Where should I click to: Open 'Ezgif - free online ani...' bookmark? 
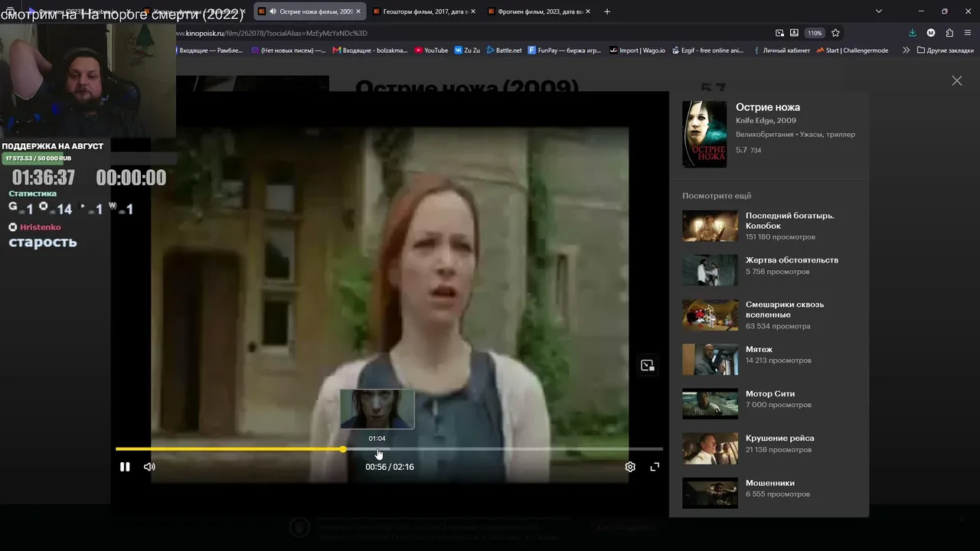[707, 51]
